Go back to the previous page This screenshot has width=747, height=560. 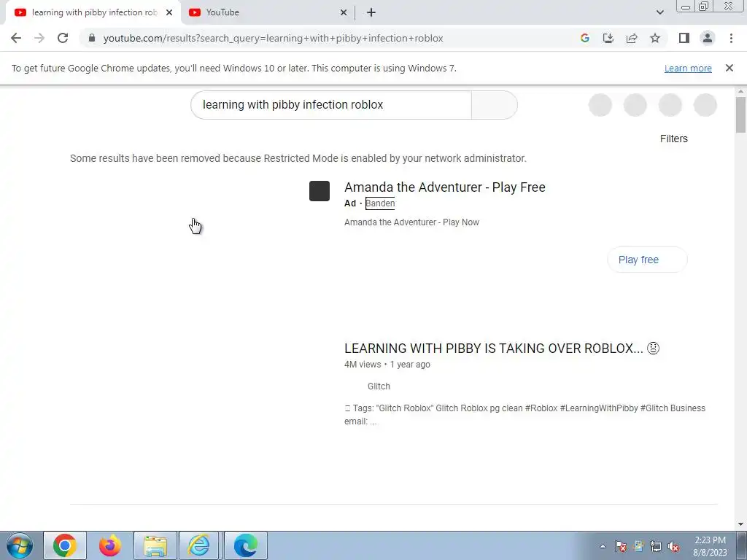pos(16,38)
